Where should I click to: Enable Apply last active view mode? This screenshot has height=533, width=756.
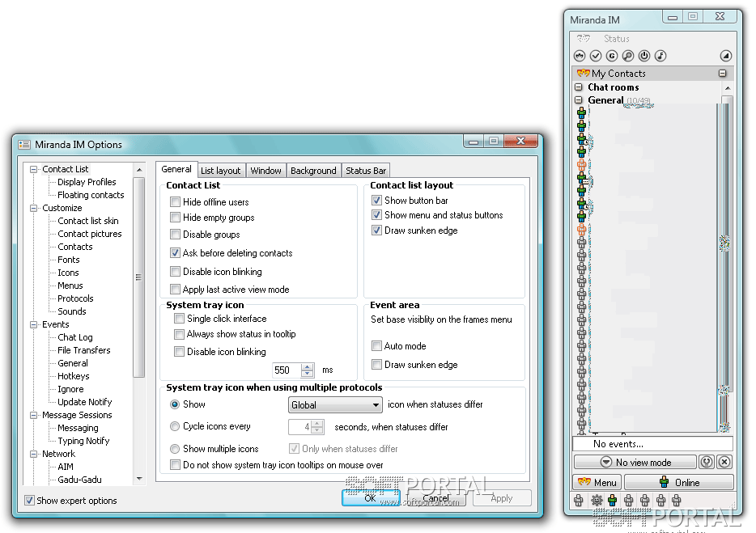[176, 290]
